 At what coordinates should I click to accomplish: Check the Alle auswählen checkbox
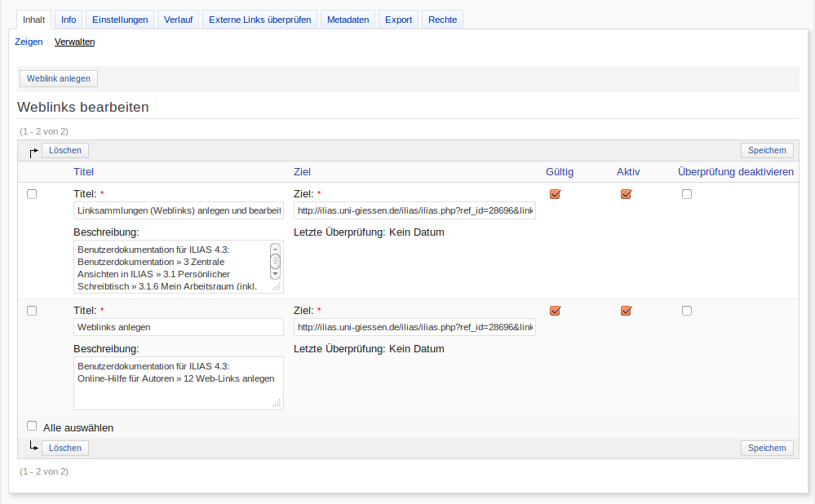(x=32, y=426)
